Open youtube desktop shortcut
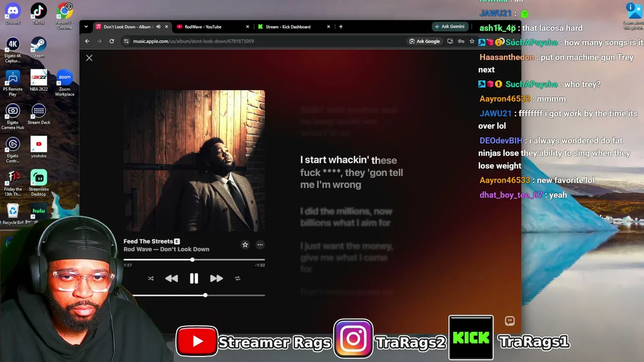Image resolution: width=644 pixels, height=362 pixels. tap(39, 147)
